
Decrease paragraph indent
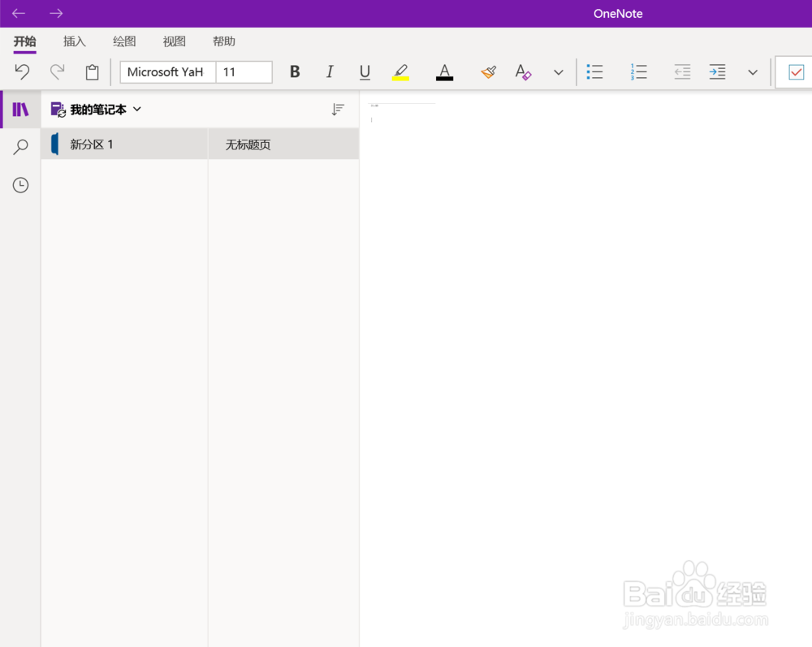click(x=683, y=71)
